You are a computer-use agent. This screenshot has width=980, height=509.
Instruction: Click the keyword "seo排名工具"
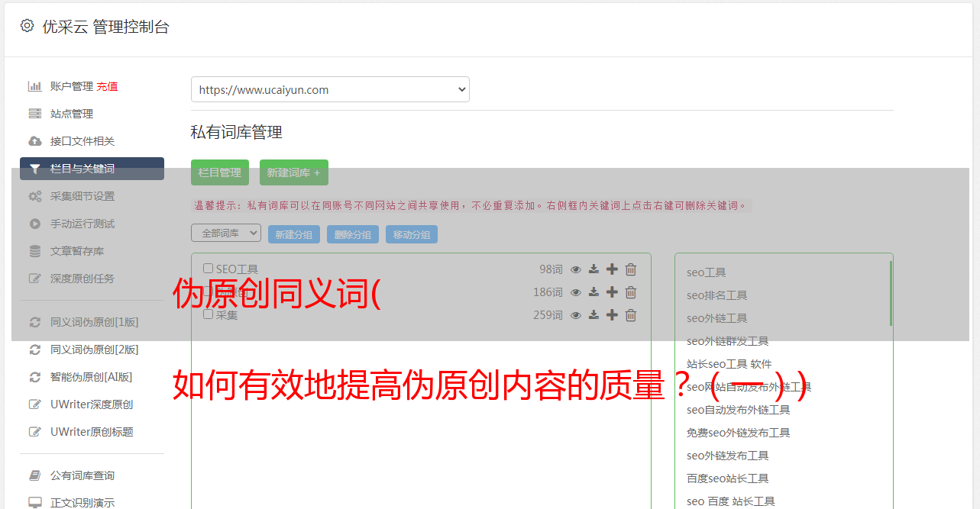point(717,295)
